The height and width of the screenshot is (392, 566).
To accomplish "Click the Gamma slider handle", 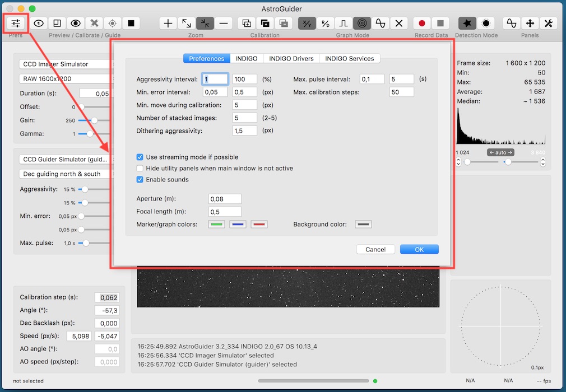I will 90,134.
